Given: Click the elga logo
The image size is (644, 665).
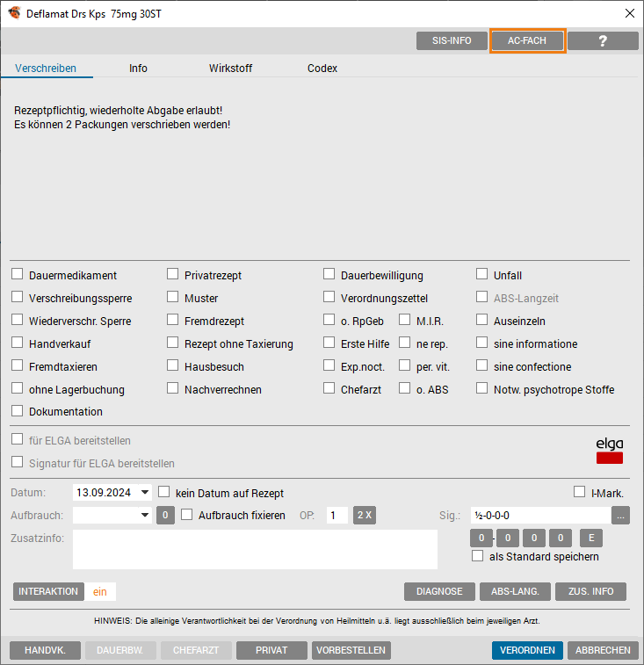Looking at the screenshot, I should point(610,451).
